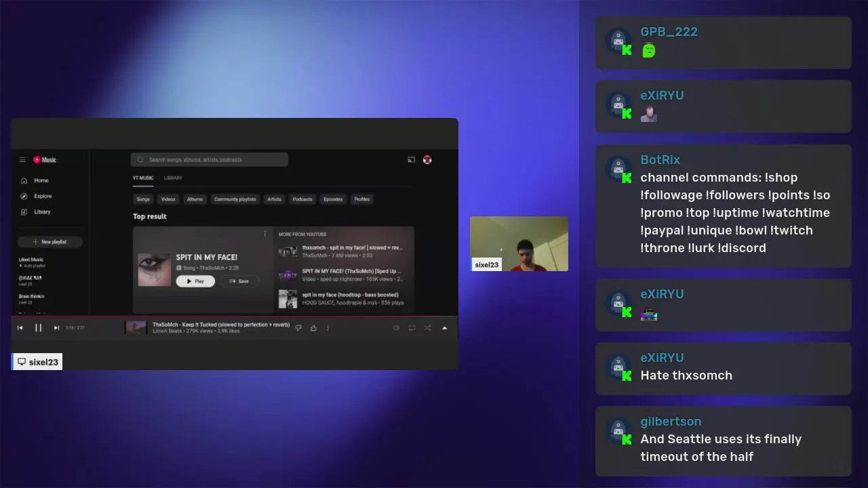Screen dimensions: 868x488
Task: Open player bar more options menu
Action: click(328, 328)
